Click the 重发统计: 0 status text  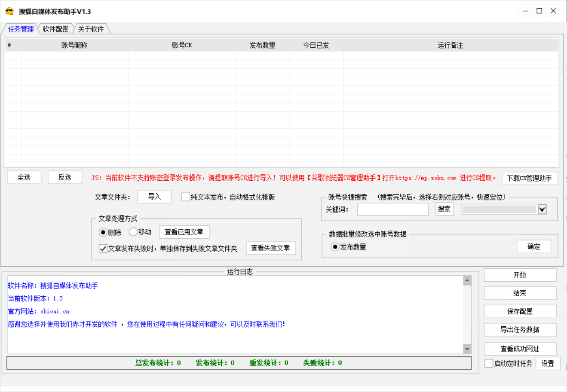269,363
